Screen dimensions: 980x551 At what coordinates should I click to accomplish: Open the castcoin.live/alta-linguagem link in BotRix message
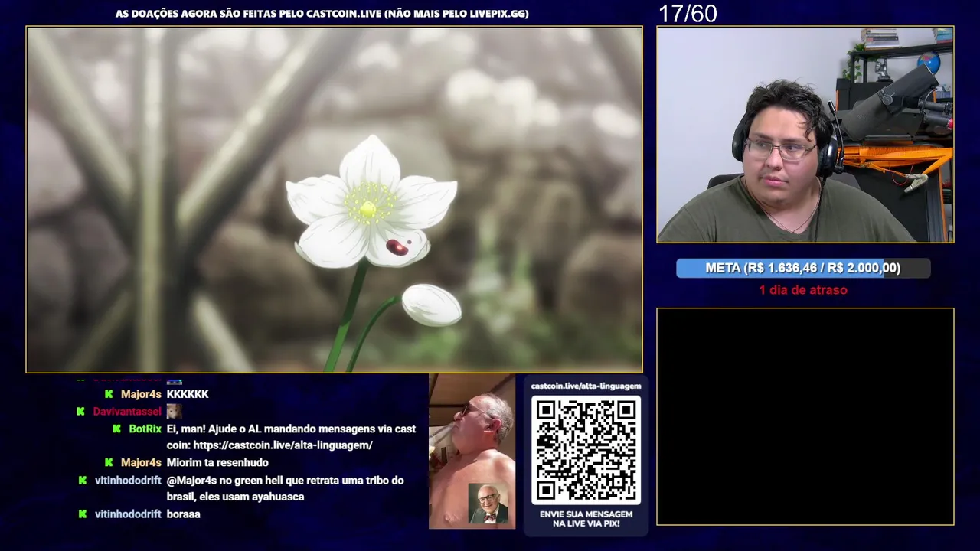click(283, 445)
